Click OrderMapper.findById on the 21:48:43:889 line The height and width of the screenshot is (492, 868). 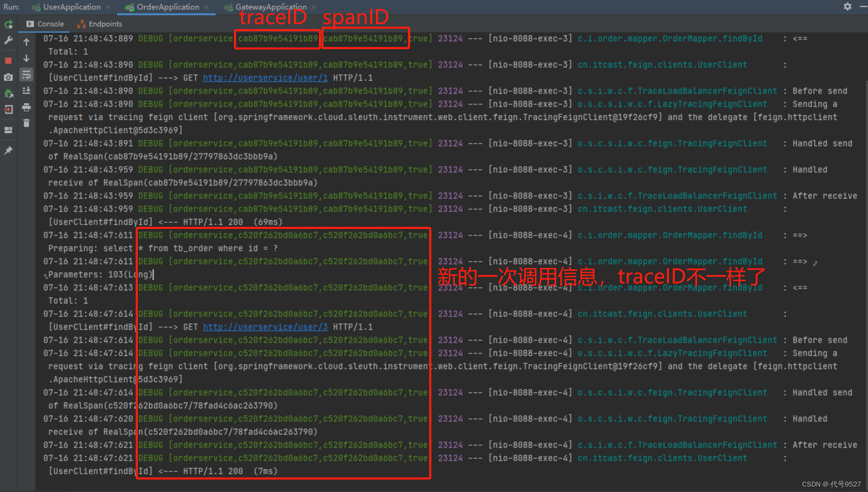(x=670, y=38)
